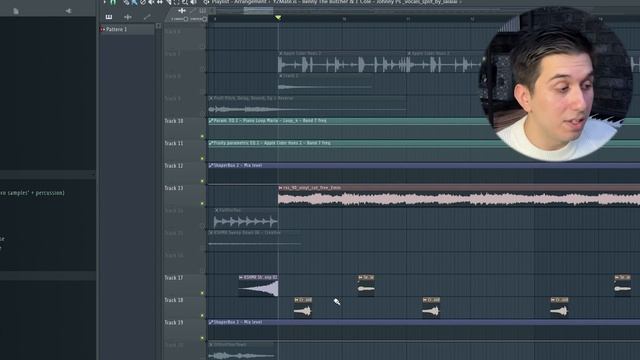The width and height of the screenshot is (640, 360).
Task: Select Track 12 header label
Action: pyautogui.click(x=174, y=166)
